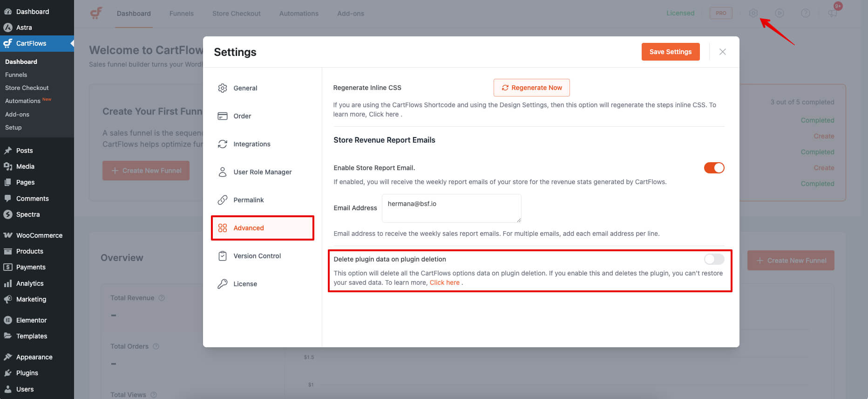The width and height of the screenshot is (868, 399).
Task: Switch to Store Checkout top tab
Action: coord(237,14)
